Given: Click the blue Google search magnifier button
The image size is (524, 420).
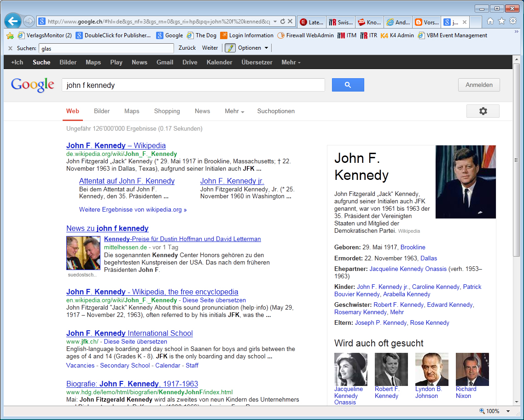Looking at the screenshot, I should click(348, 85).
